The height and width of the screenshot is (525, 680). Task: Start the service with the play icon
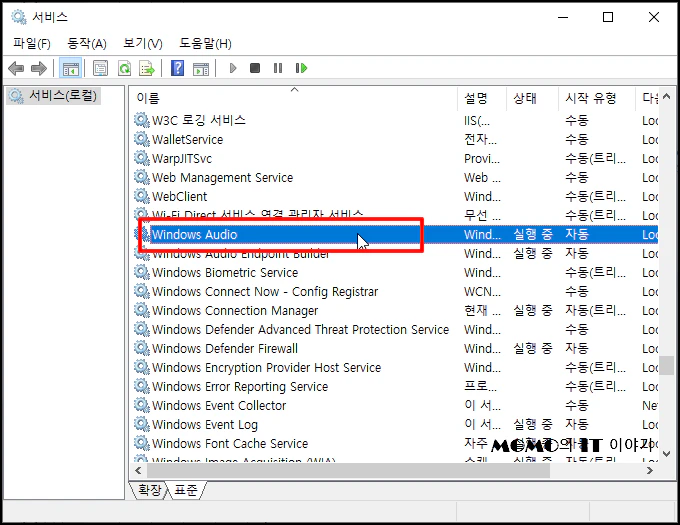tap(233, 68)
